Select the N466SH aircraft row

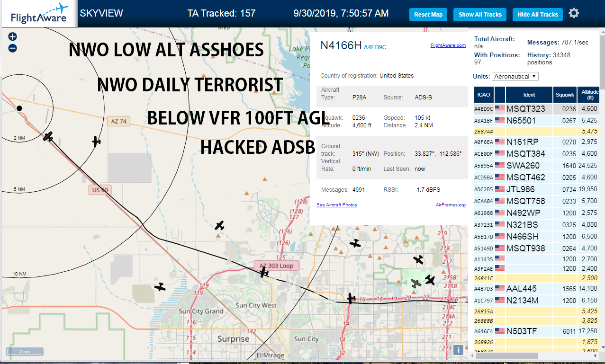[x=537, y=237]
